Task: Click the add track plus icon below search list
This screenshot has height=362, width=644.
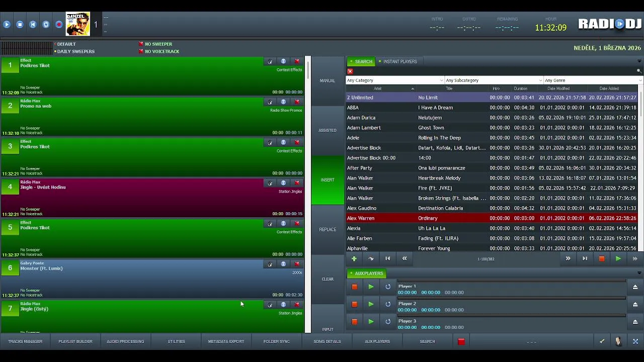Action: pos(354,258)
